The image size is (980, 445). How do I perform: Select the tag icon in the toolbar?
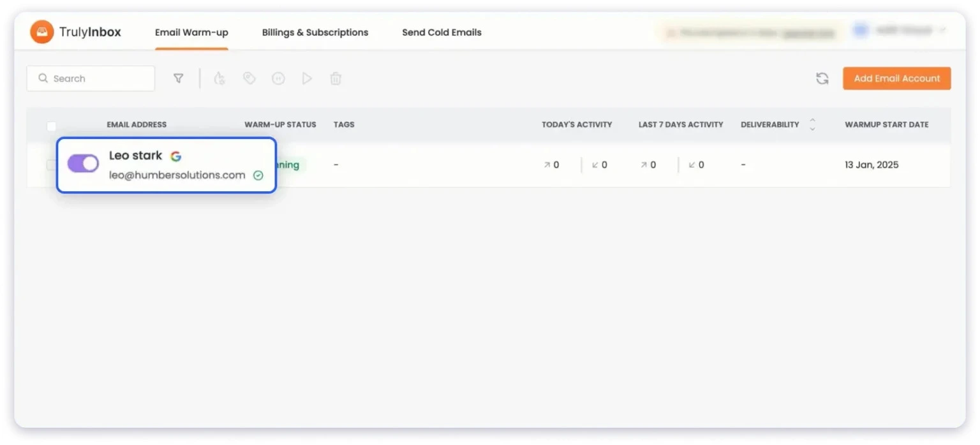(249, 78)
